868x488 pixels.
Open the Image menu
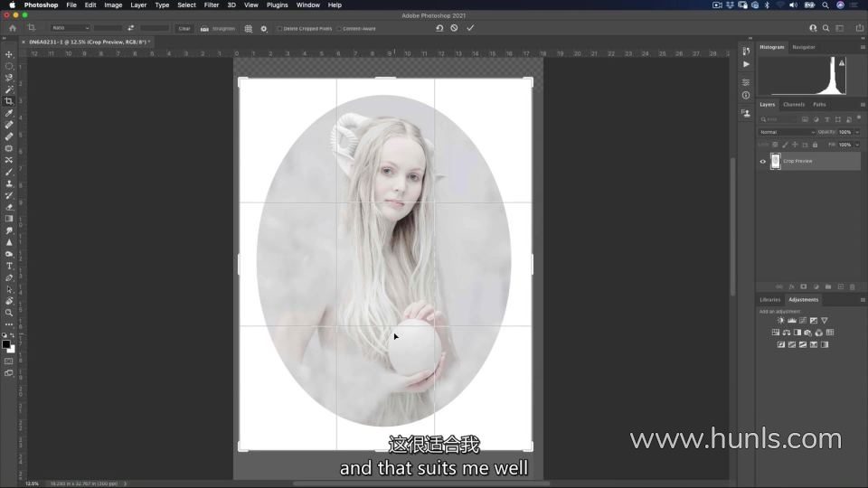click(113, 5)
